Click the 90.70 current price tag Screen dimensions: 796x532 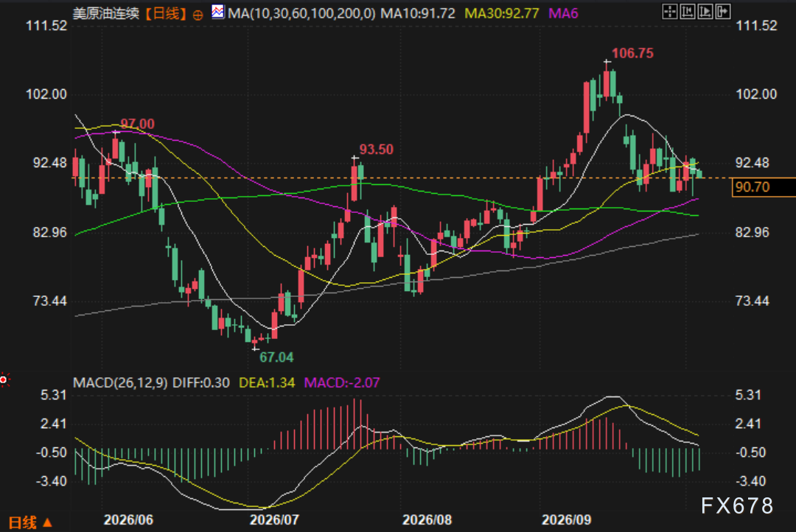[x=764, y=187]
